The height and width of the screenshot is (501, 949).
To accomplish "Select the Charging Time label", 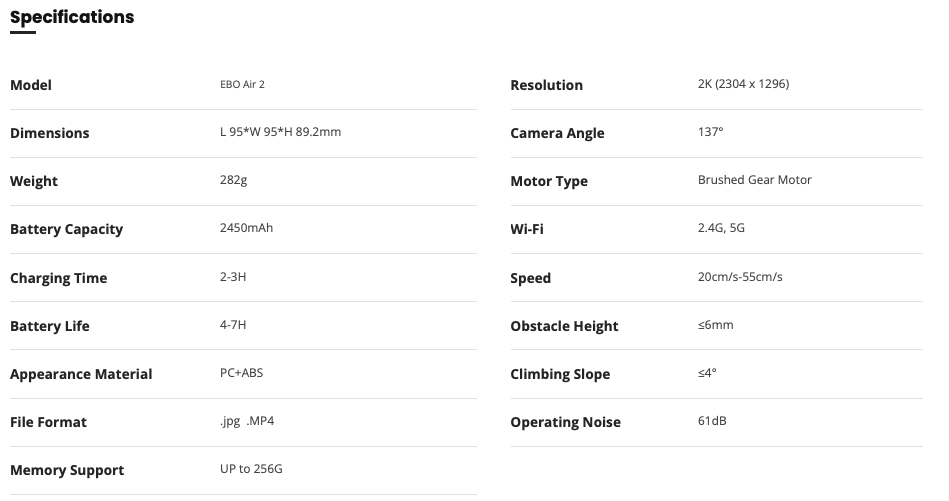I will [58, 278].
